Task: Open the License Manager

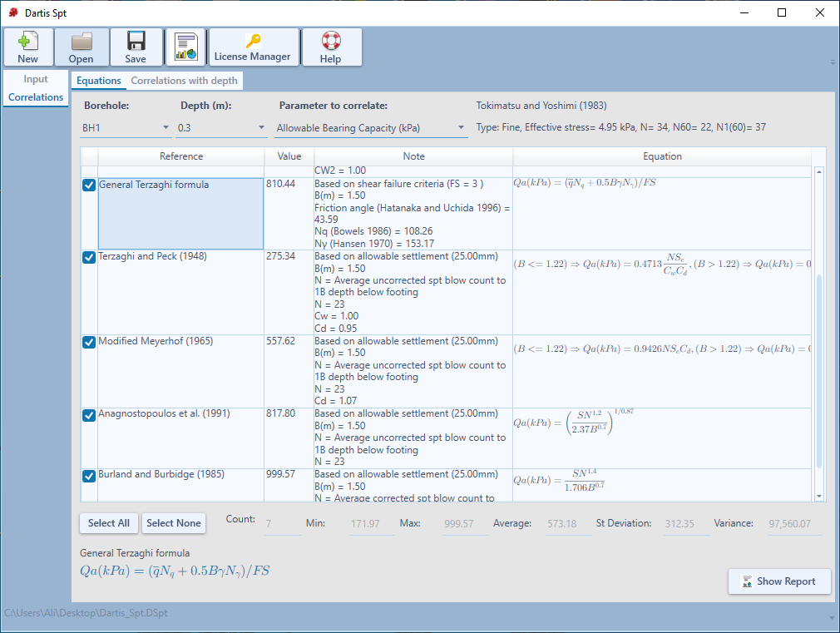Action: point(254,47)
